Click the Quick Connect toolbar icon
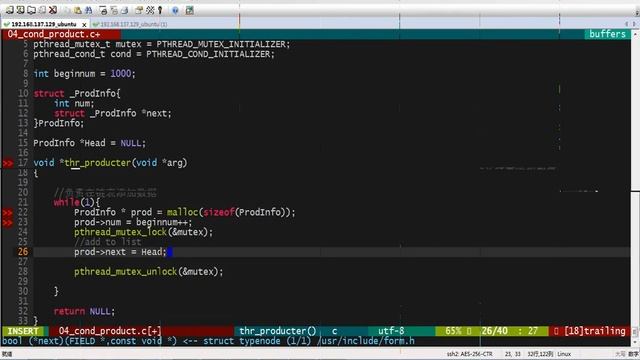 point(20,10)
